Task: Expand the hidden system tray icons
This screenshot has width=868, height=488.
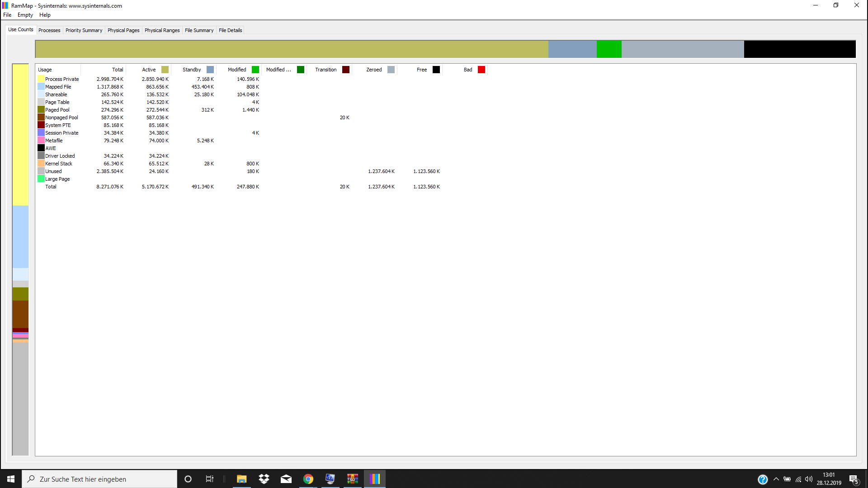Action: coord(776,479)
